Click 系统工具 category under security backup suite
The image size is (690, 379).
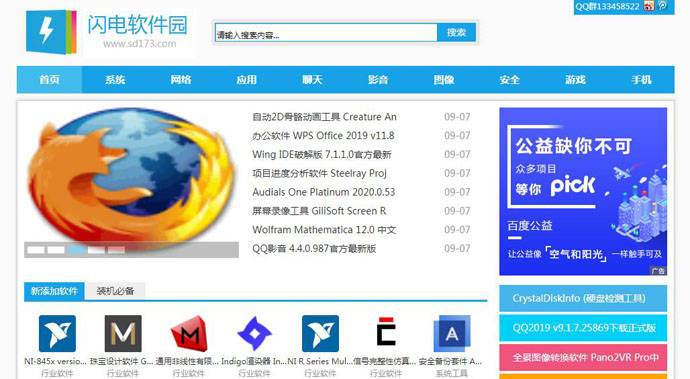coord(451,373)
